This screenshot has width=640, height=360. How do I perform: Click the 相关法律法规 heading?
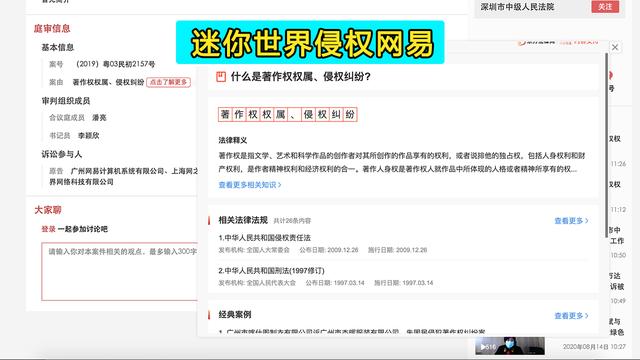coord(243,220)
